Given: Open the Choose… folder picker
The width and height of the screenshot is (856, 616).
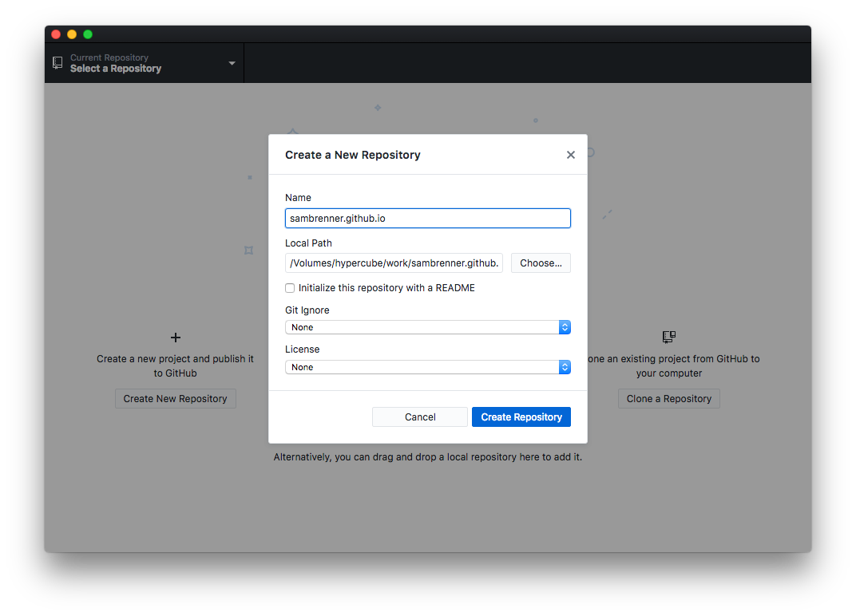Looking at the screenshot, I should tap(541, 263).
